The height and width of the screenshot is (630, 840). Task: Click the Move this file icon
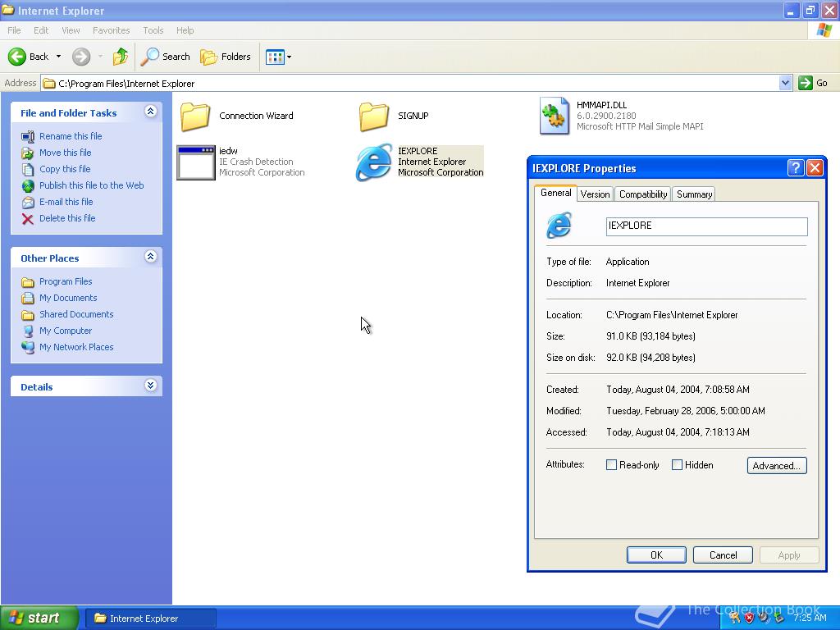(x=28, y=153)
